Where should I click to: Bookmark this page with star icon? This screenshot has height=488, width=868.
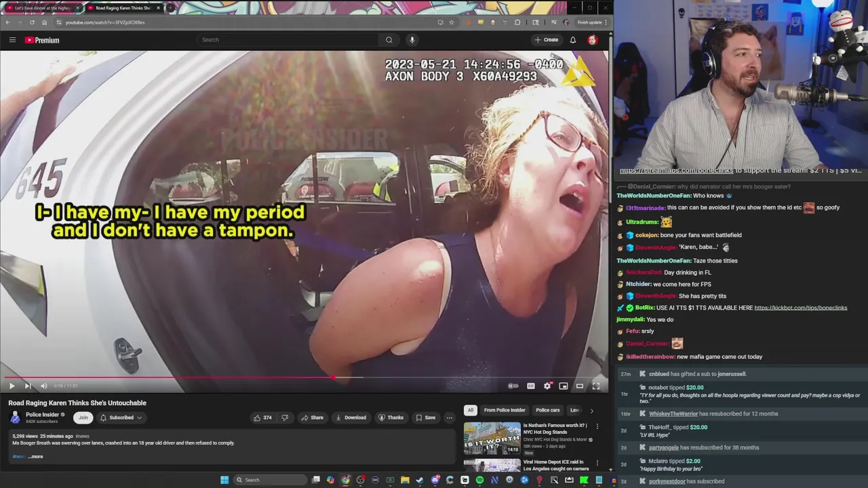452,22
